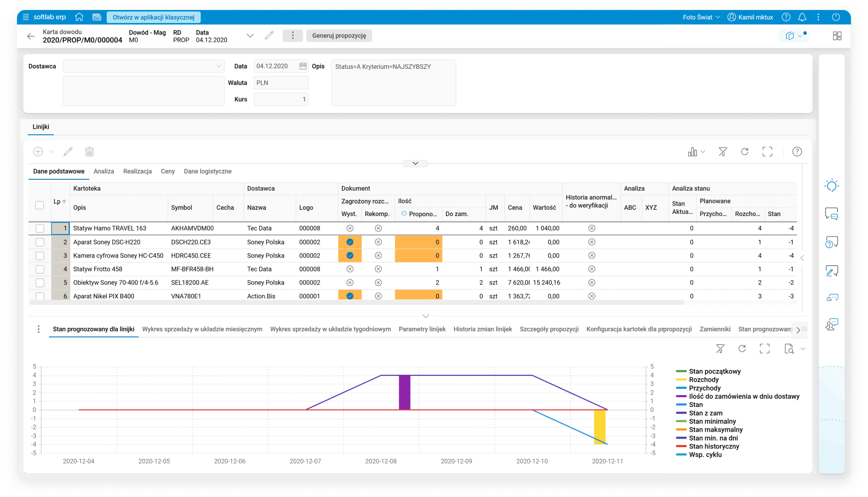Go back with the left arrow
Screen dimensions: 868x497
point(31,36)
